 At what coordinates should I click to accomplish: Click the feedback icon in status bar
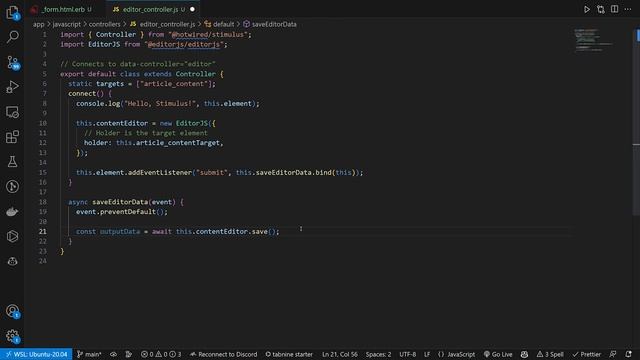613,354
